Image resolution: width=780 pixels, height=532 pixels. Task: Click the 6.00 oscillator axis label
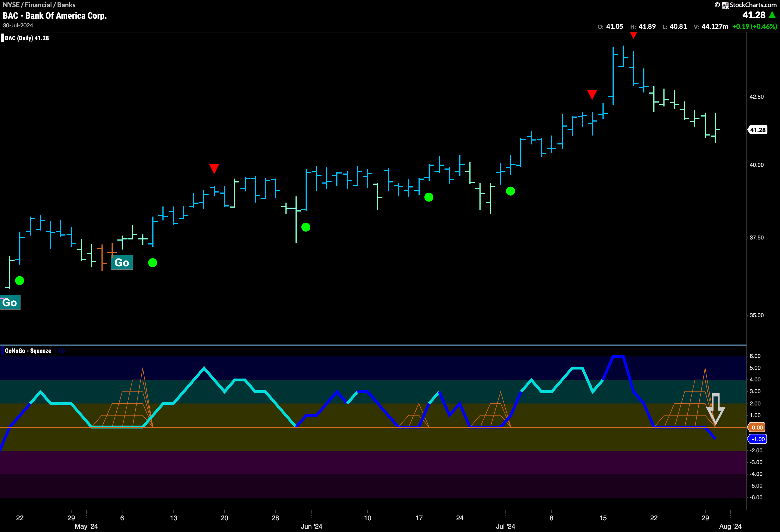pyautogui.click(x=755, y=356)
